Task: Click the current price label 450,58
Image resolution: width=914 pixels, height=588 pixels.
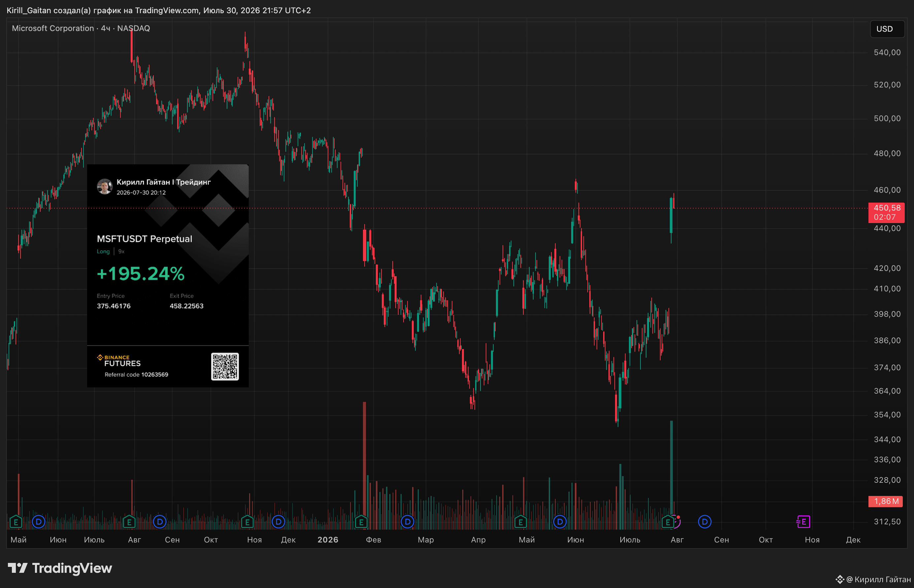Action: pyautogui.click(x=887, y=212)
